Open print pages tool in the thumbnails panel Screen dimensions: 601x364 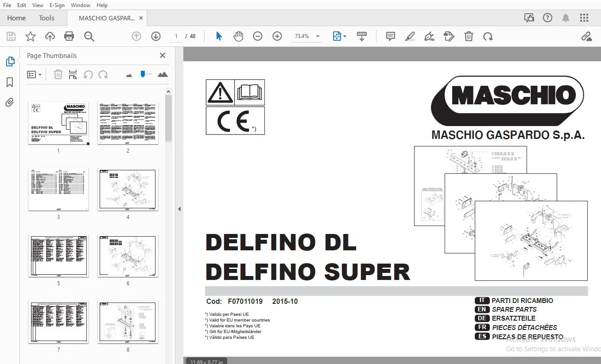tap(73, 74)
